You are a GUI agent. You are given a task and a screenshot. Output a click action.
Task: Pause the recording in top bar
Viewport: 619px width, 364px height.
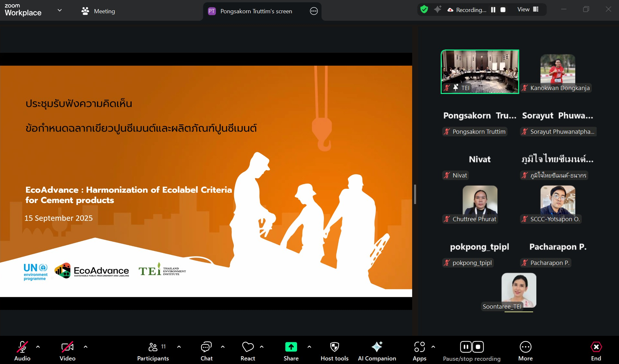click(493, 10)
